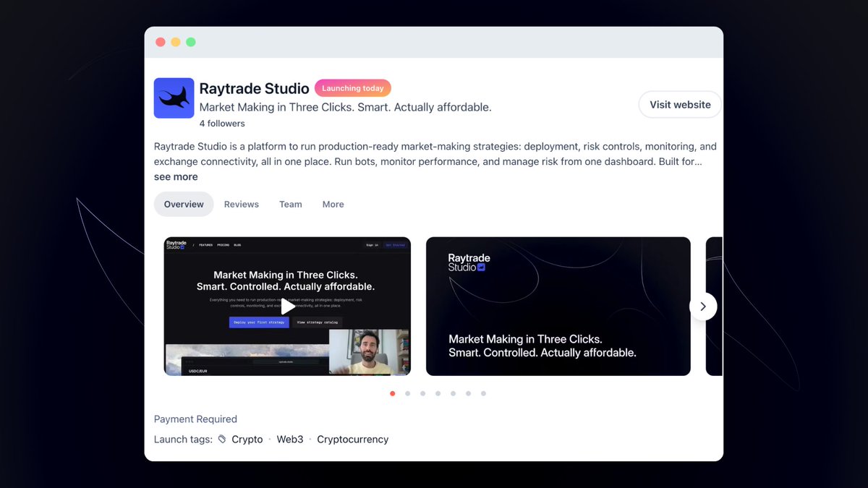Select the second carousel dot
This screenshot has width=868, height=488.
[407, 393]
